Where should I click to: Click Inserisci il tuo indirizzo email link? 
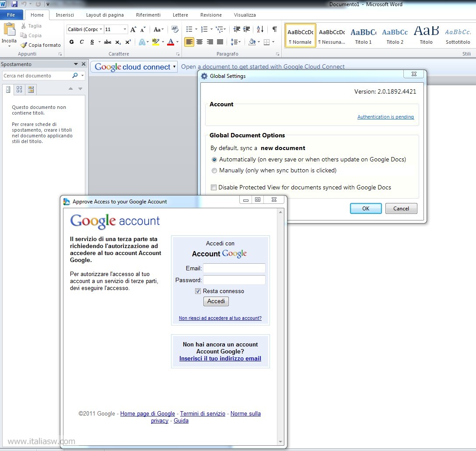tap(220, 358)
